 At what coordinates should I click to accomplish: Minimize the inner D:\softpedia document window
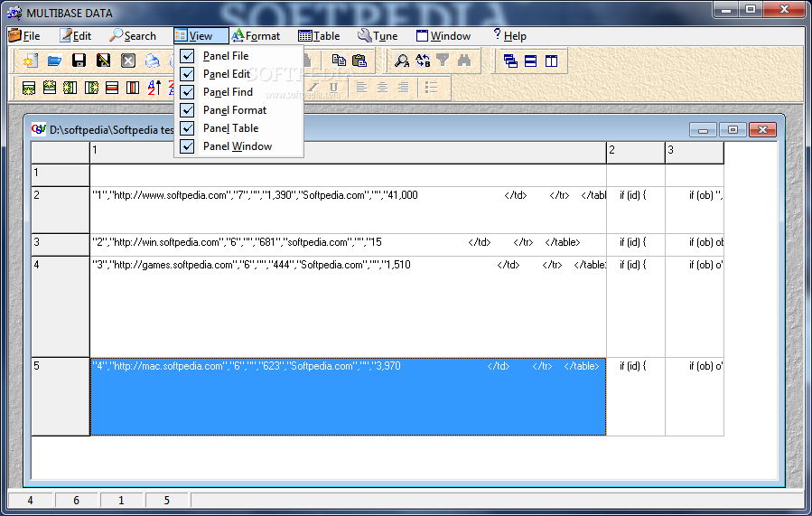[703, 129]
